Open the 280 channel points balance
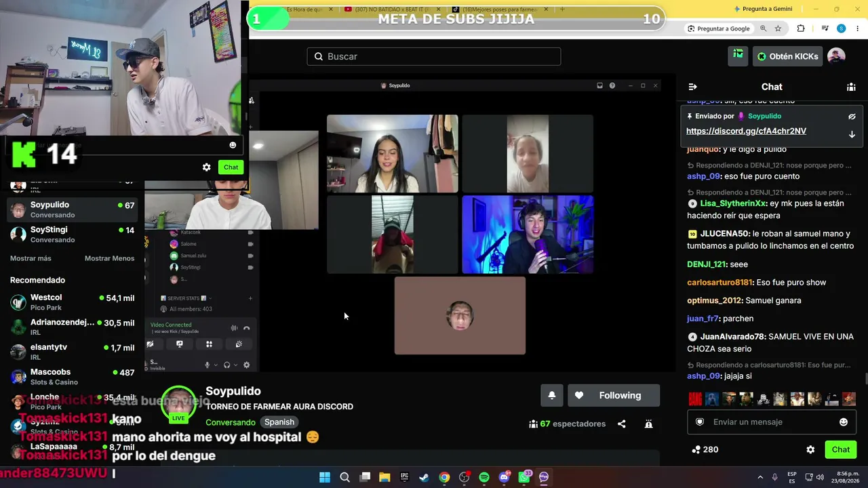 click(705, 449)
